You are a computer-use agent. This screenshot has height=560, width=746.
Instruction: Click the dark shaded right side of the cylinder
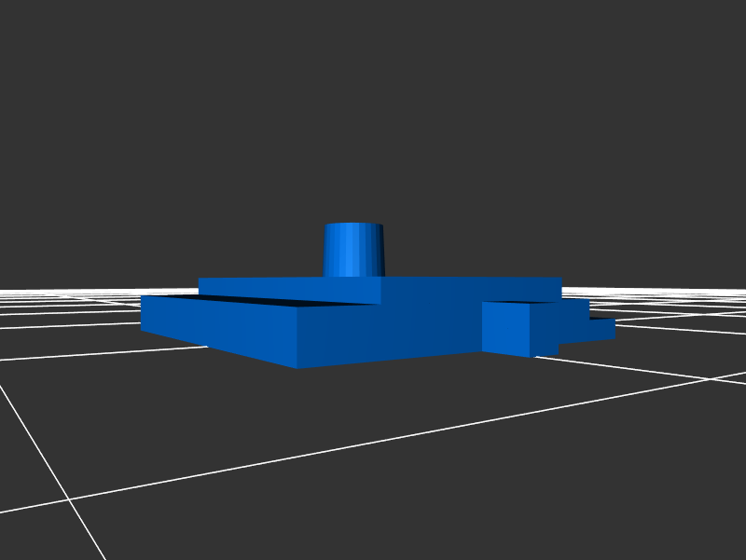pyautogui.click(x=376, y=252)
